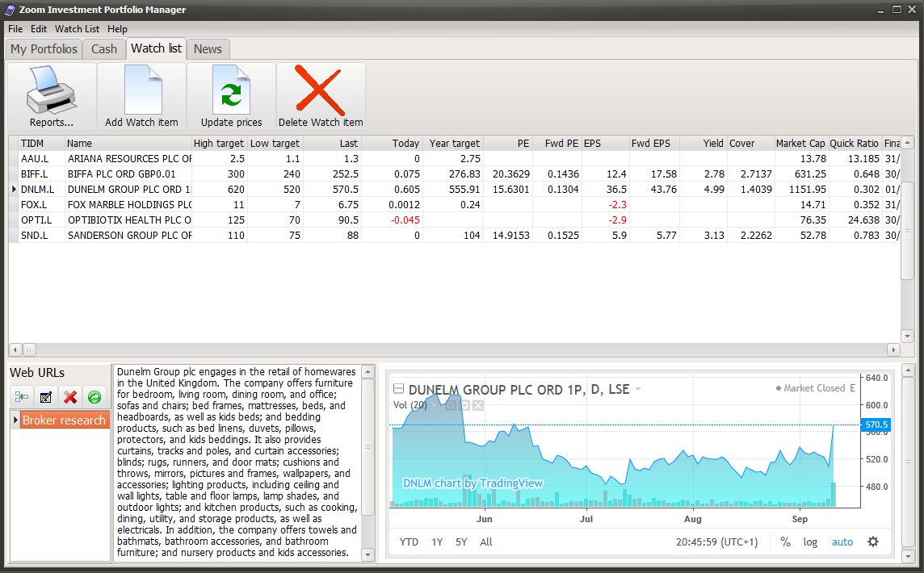The height and width of the screenshot is (573, 924).
Task: Open the File menu
Action: coord(15,29)
